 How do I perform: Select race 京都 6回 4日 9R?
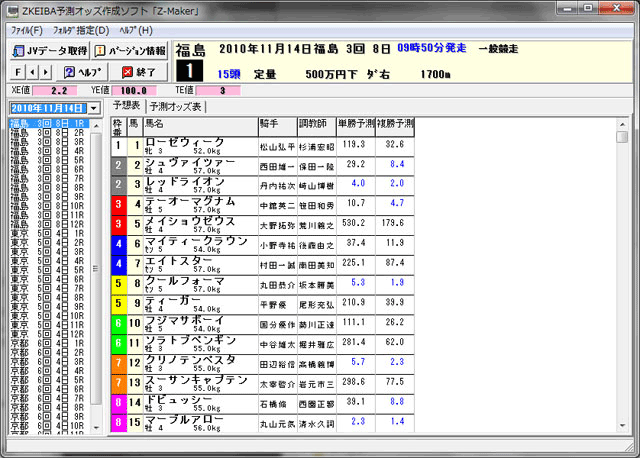point(47,416)
